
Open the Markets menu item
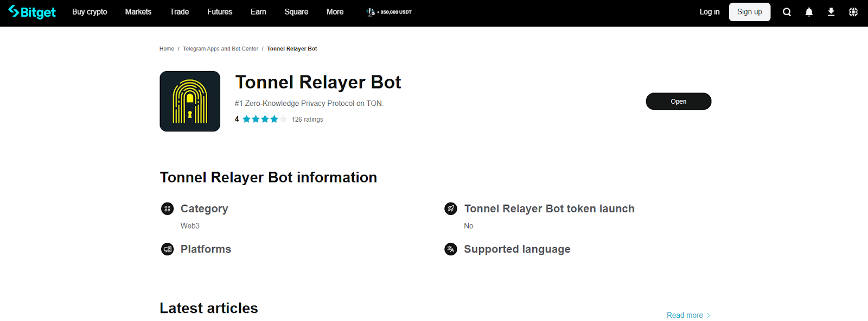tap(138, 12)
